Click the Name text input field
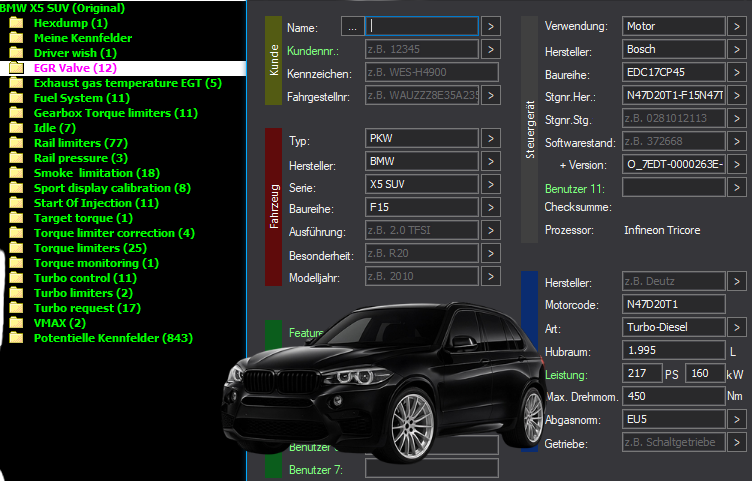 pyautogui.click(x=422, y=26)
